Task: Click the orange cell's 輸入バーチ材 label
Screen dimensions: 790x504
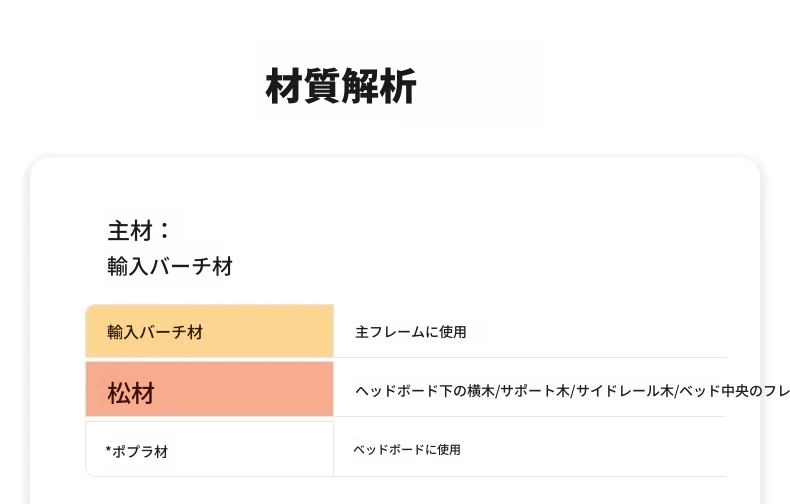Action: (155, 332)
